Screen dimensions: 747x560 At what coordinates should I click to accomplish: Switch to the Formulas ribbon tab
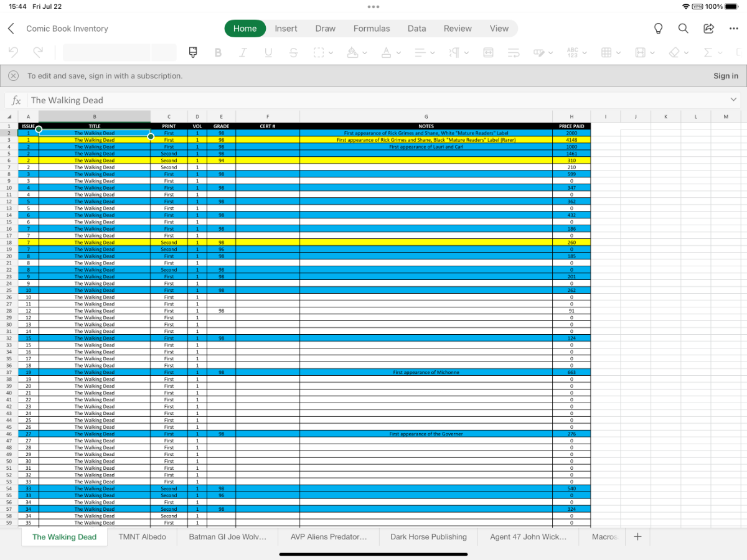[x=372, y=29]
